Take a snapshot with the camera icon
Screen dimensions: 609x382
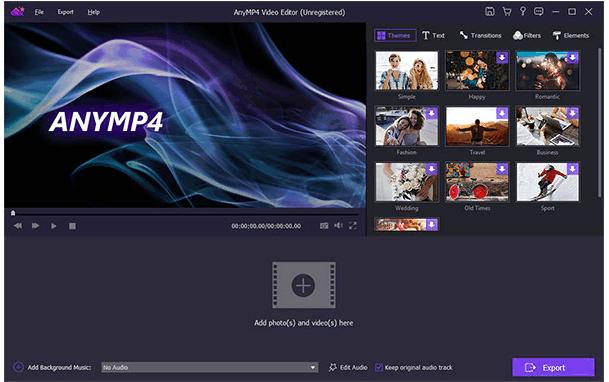[x=324, y=226]
